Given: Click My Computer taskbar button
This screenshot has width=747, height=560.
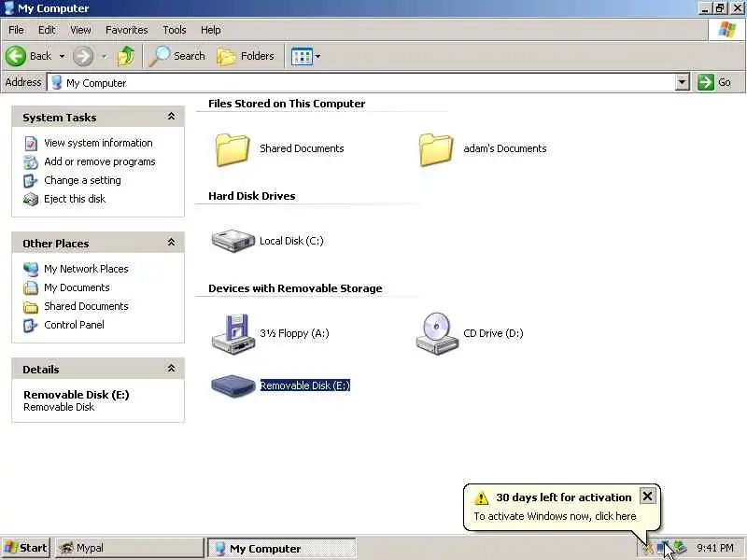Looking at the screenshot, I should [282, 549].
